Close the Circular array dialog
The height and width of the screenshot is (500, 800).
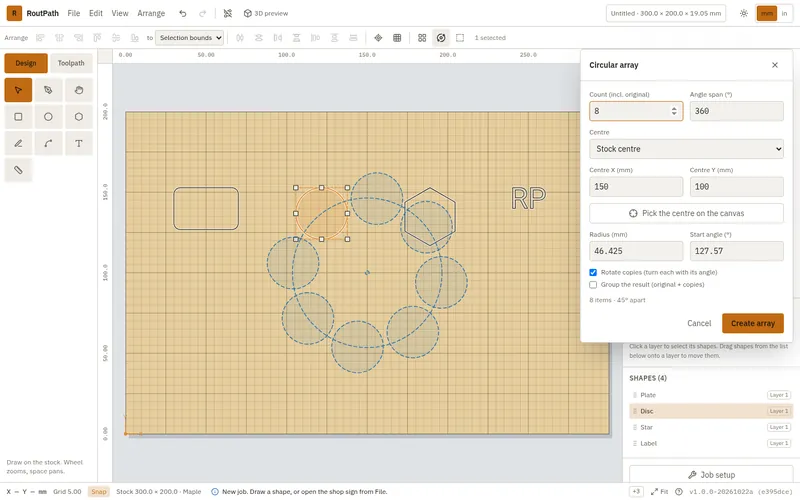coord(774,65)
